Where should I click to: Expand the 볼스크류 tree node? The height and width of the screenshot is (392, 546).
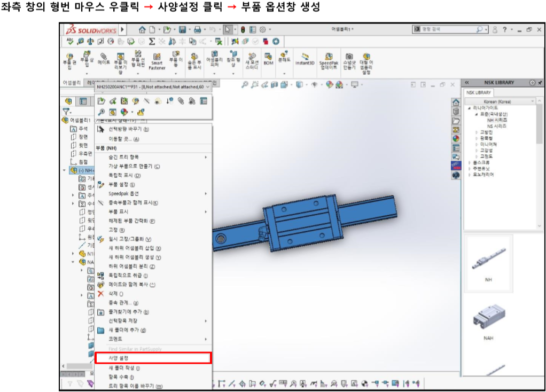[470, 163]
